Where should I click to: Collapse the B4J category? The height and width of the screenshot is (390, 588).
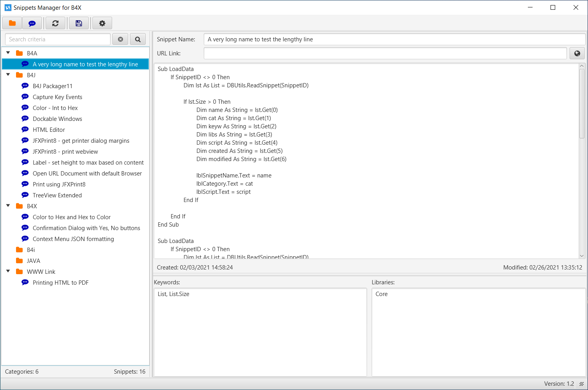[x=8, y=74]
